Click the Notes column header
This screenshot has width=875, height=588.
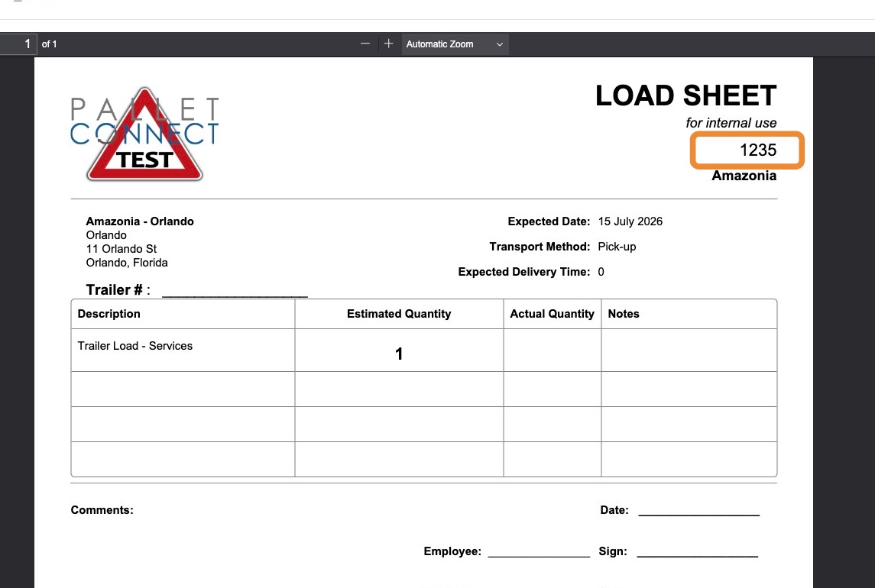624,314
